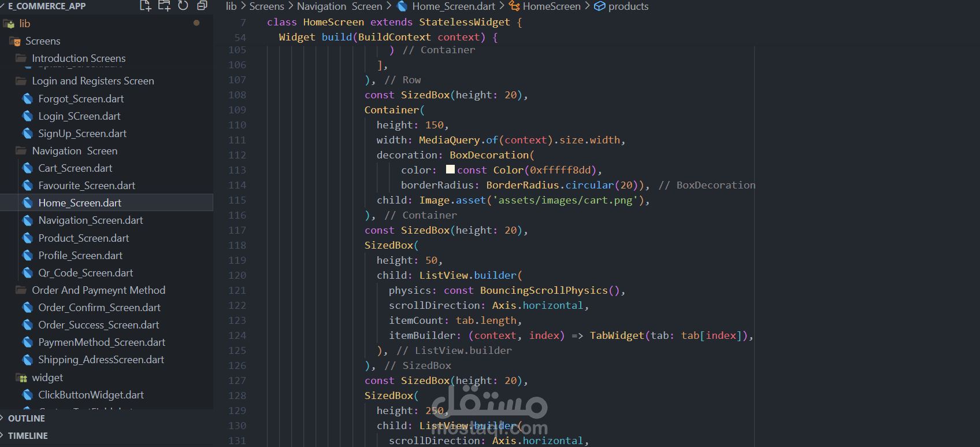
Task: Expand the TIMELINE section
Action: [27, 436]
